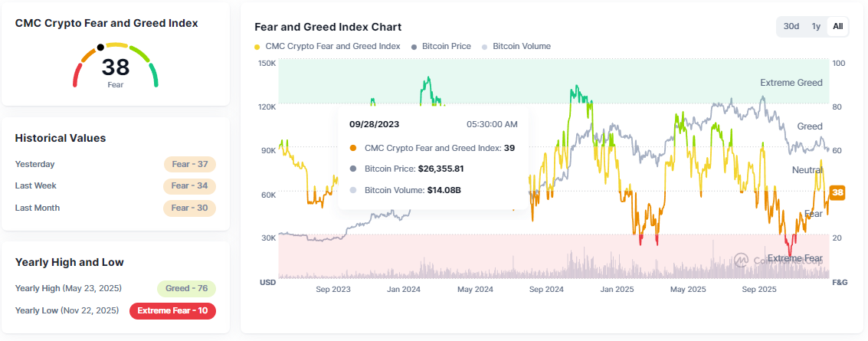This screenshot has height=341, width=868.
Task: Click the Extreme Greed zone label
Action: coord(791,83)
